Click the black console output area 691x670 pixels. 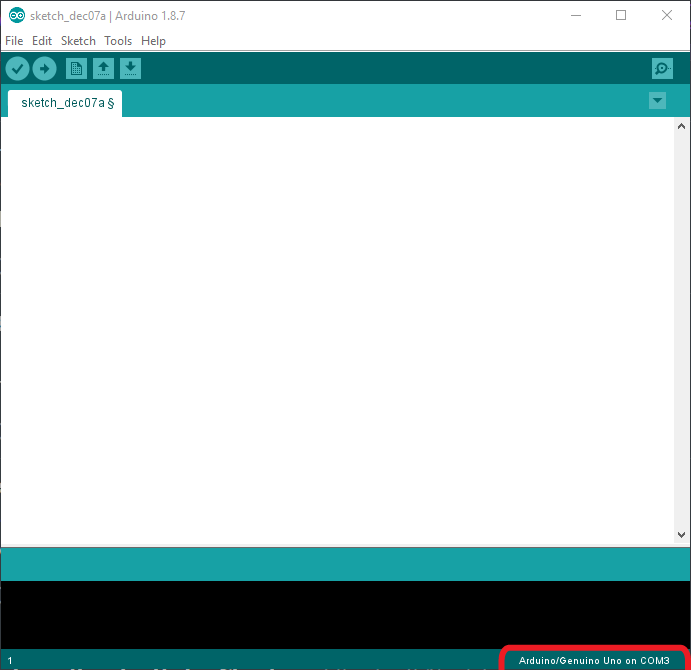pos(346,614)
